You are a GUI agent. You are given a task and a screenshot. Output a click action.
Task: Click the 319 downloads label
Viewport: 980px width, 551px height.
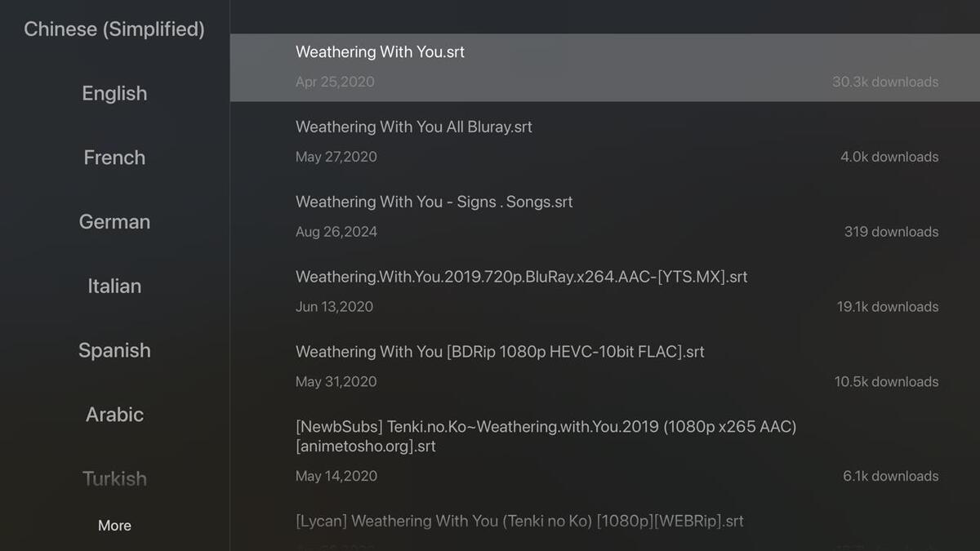pyautogui.click(x=891, y=232)
